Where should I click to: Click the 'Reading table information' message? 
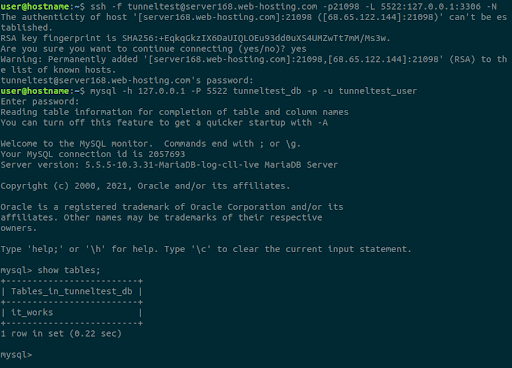[x=174, y=112]
